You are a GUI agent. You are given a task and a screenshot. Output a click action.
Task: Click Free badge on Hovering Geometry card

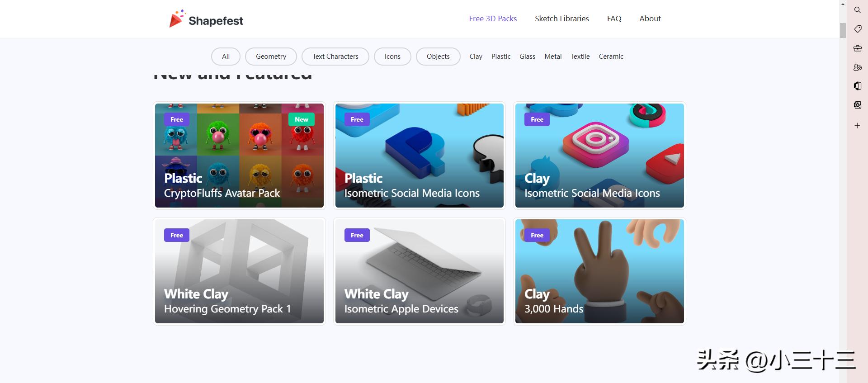pos(177,235)
